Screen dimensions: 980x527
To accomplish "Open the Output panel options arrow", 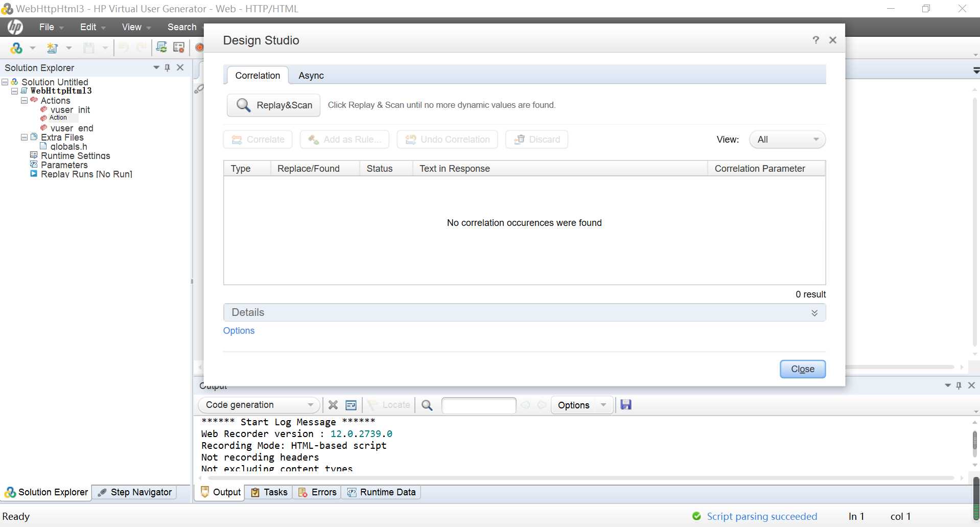I will pyautogui.click(x=947, y=385).
